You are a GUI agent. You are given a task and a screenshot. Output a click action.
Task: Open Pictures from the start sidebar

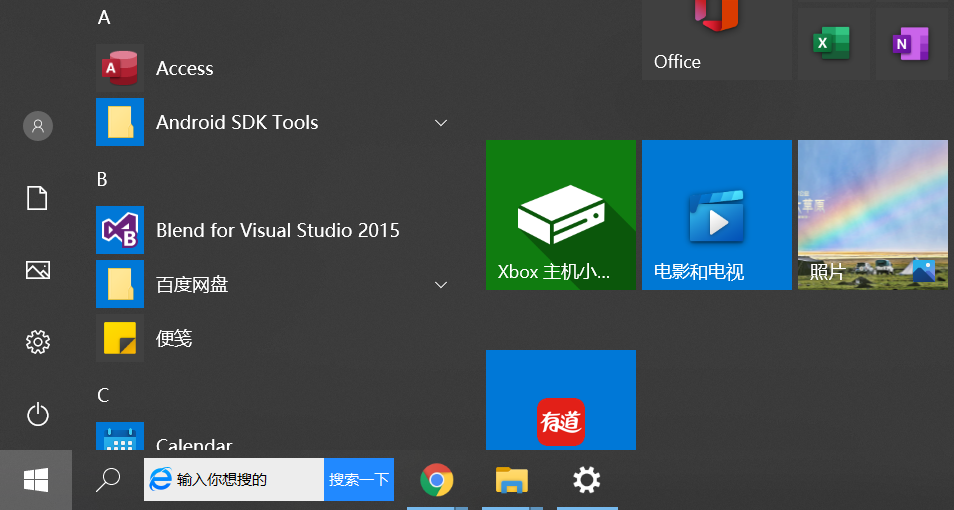[38, 270]
